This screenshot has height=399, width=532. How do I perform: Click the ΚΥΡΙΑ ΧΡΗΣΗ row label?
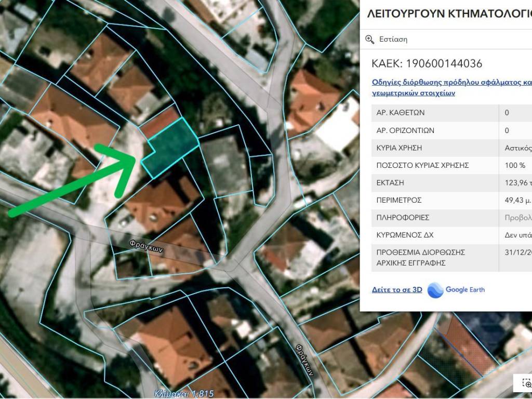tap(405, 148)
